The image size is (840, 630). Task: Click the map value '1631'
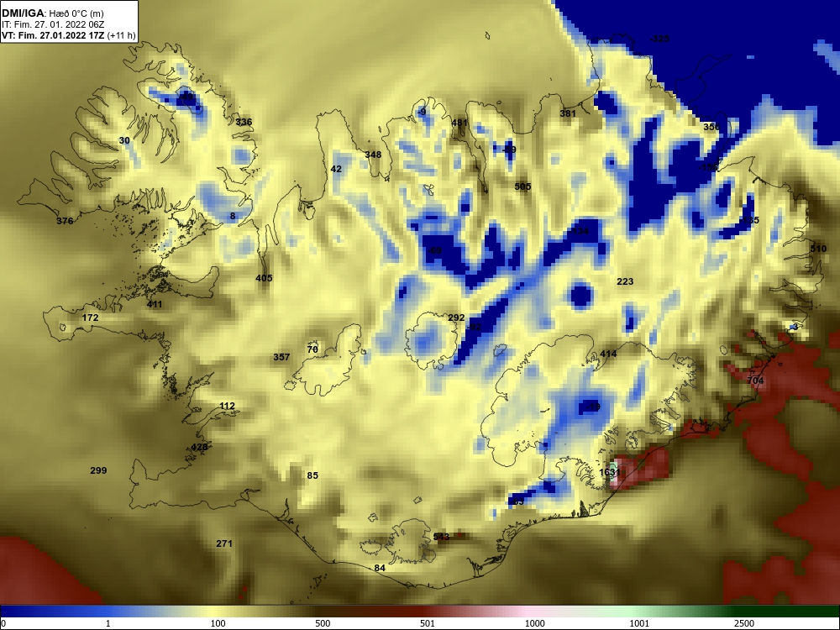610,472
